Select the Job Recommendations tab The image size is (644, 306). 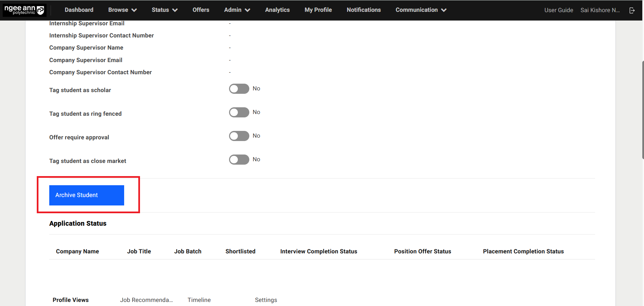147,300
